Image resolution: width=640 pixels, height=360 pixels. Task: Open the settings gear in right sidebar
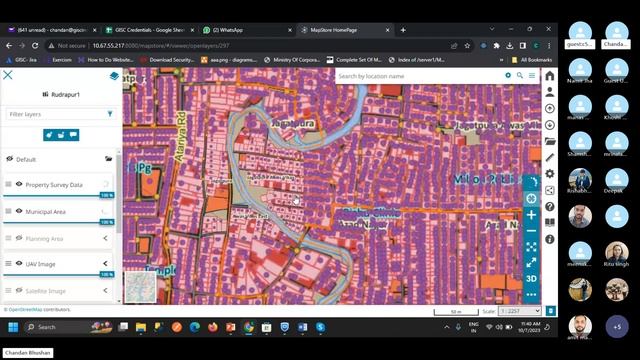[550, 173]
